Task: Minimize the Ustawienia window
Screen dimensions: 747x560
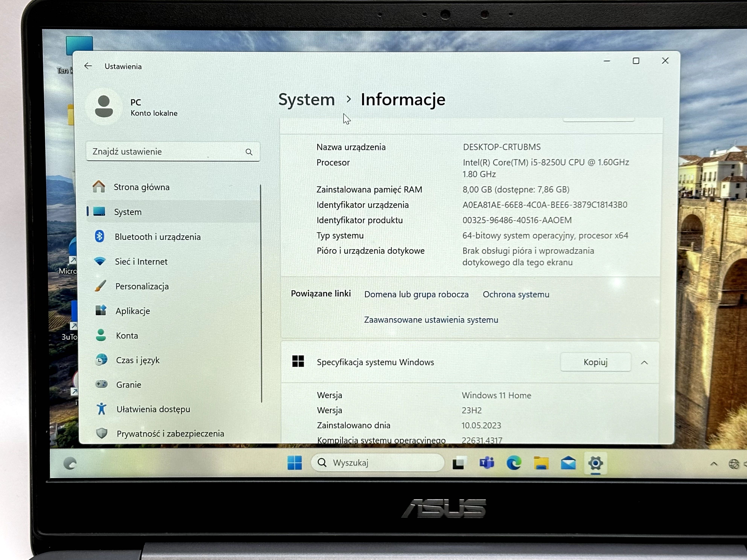Action: (x=606, y=61)
